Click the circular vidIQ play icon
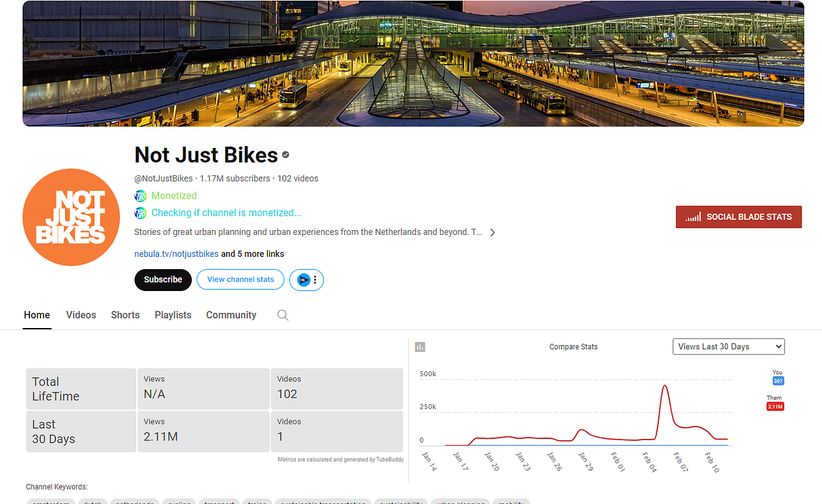 pos(302,279)
